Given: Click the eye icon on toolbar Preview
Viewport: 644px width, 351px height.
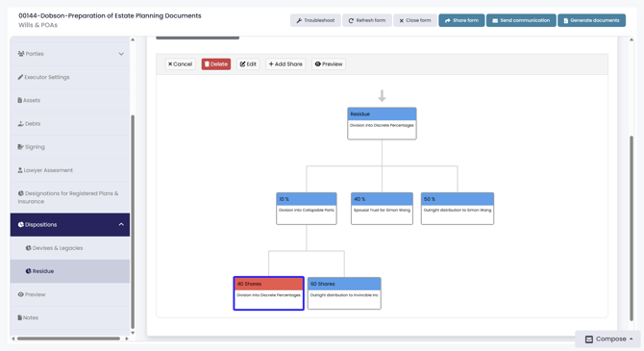Looking at the screenshot, I should (318, 64).
